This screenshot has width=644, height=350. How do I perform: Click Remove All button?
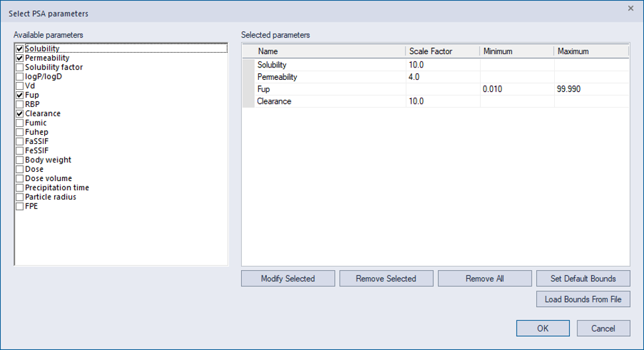485,279
